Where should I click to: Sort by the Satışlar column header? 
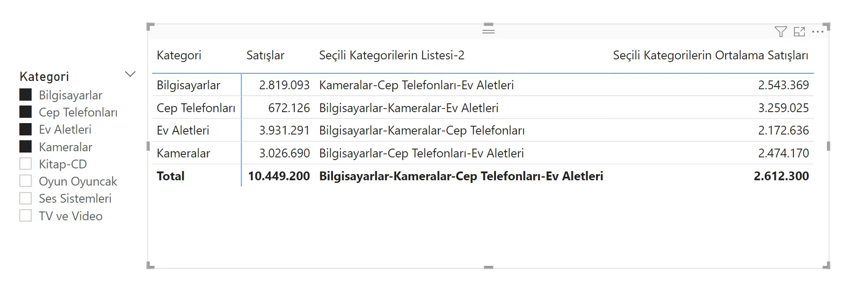[265, 55]
